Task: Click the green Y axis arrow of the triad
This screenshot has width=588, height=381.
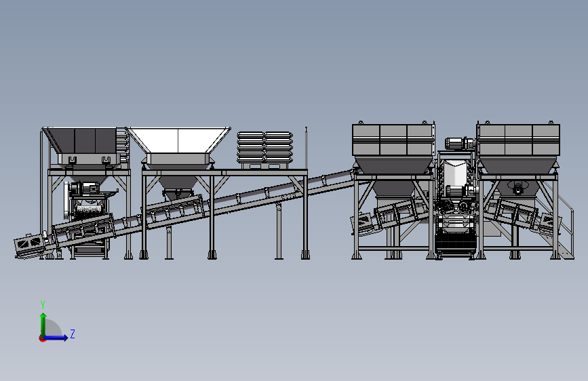Action: pos(43,324)
